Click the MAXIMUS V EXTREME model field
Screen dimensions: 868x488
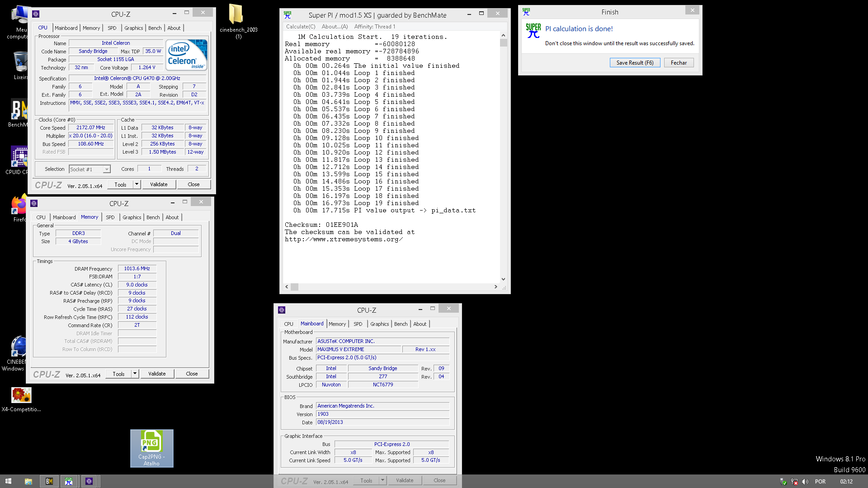359,349
